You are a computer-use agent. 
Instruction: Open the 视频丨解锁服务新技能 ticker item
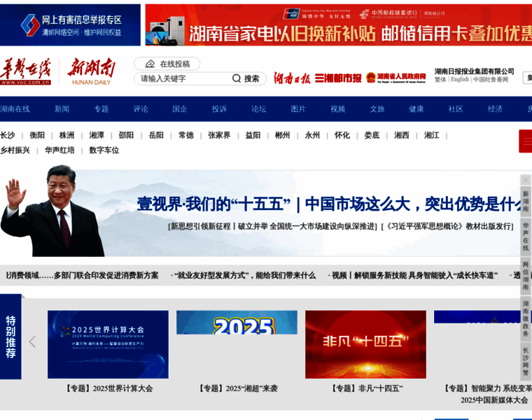click(414, 276)
